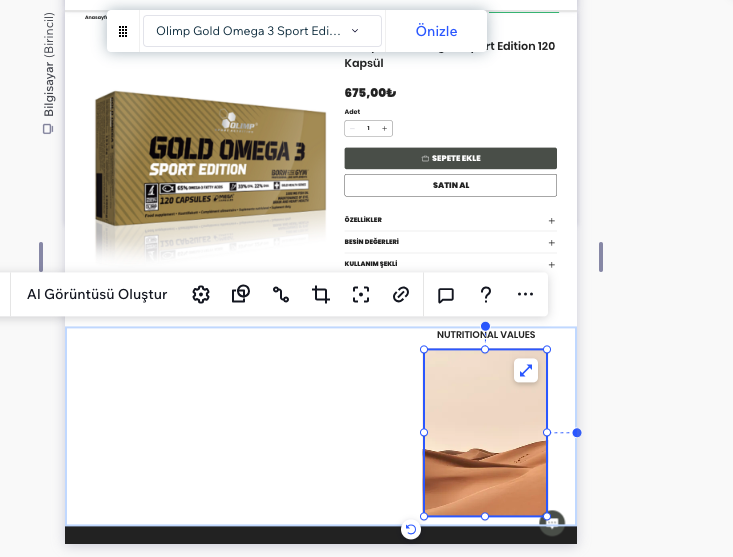Click the left-middle resize handle of image

[x=424, y=433]
